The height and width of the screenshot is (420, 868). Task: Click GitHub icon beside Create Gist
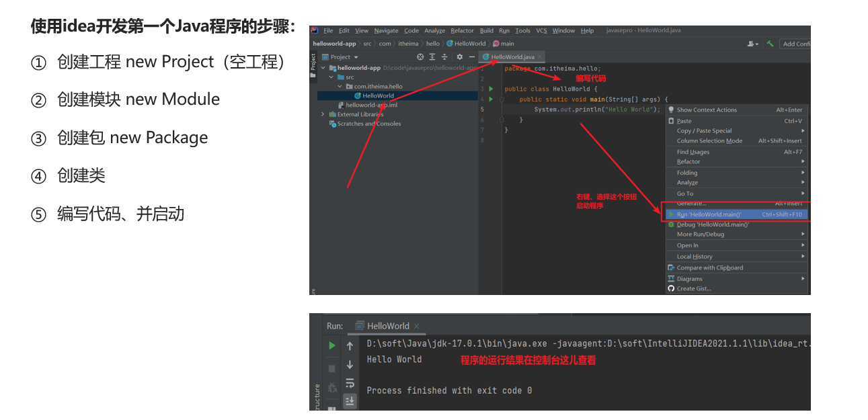point(671,288)
